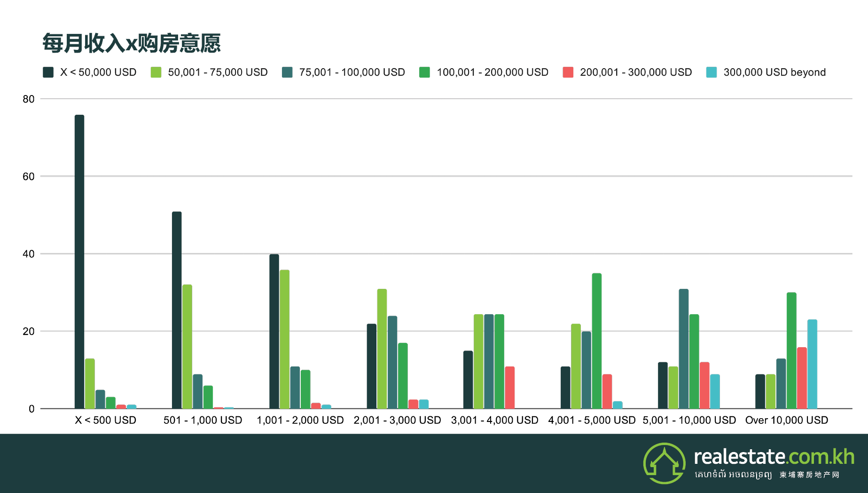Click the y-axis value 0

pos(31,409)
